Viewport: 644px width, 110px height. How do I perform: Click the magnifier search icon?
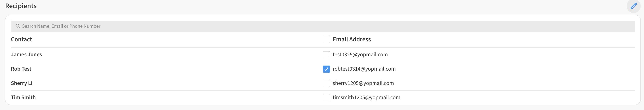click(x=18, y=26)
